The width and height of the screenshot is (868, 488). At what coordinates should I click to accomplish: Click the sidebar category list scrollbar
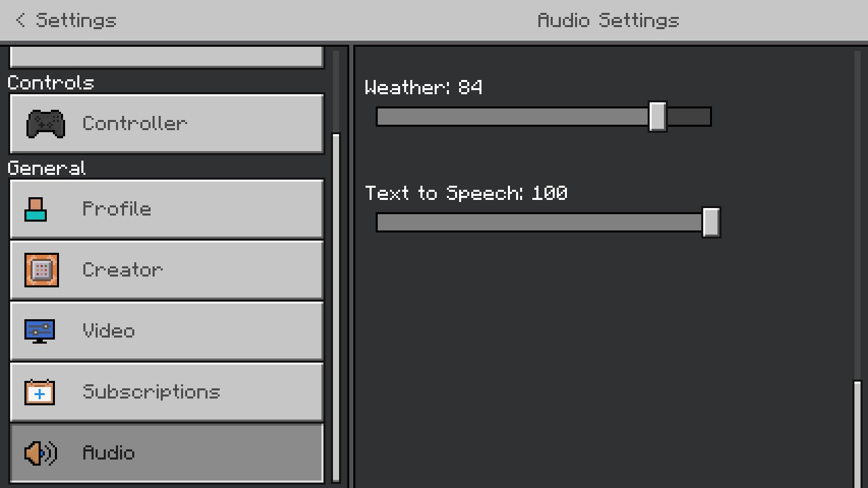[x=336, y=305]
